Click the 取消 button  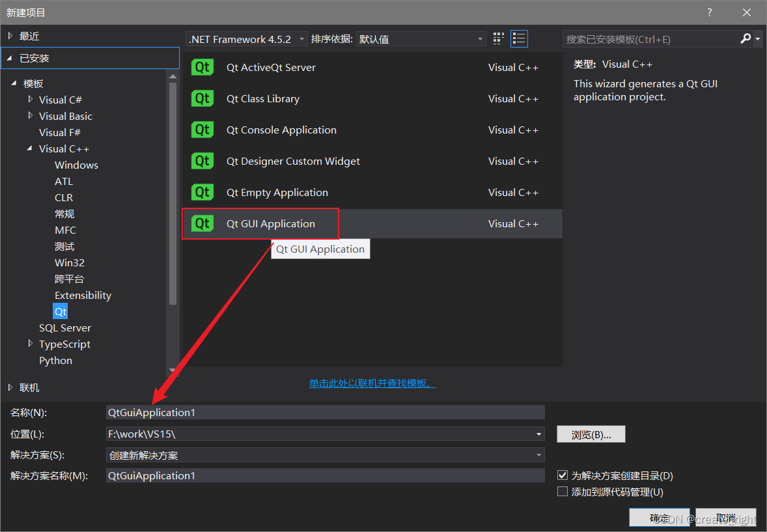coord(726,518)
